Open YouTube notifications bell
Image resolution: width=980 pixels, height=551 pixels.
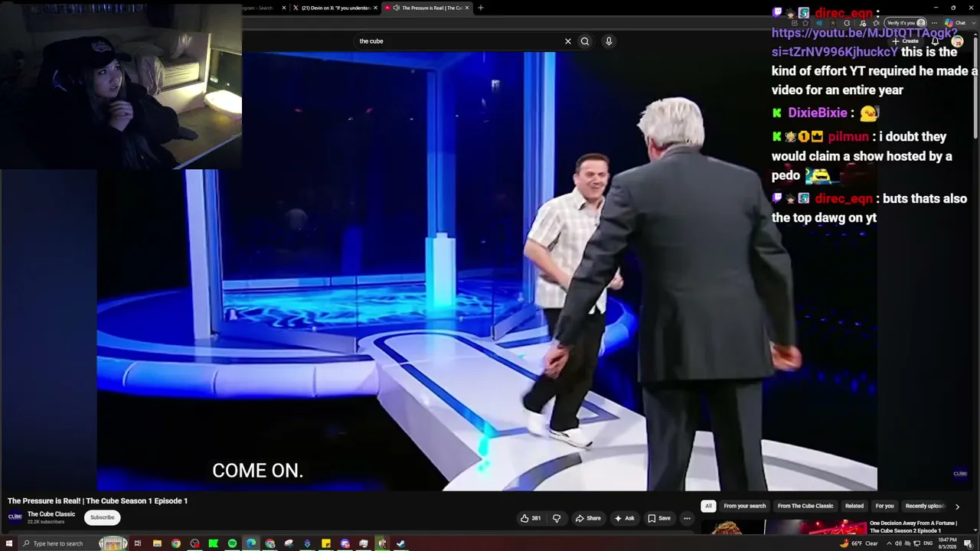(936, 41)
